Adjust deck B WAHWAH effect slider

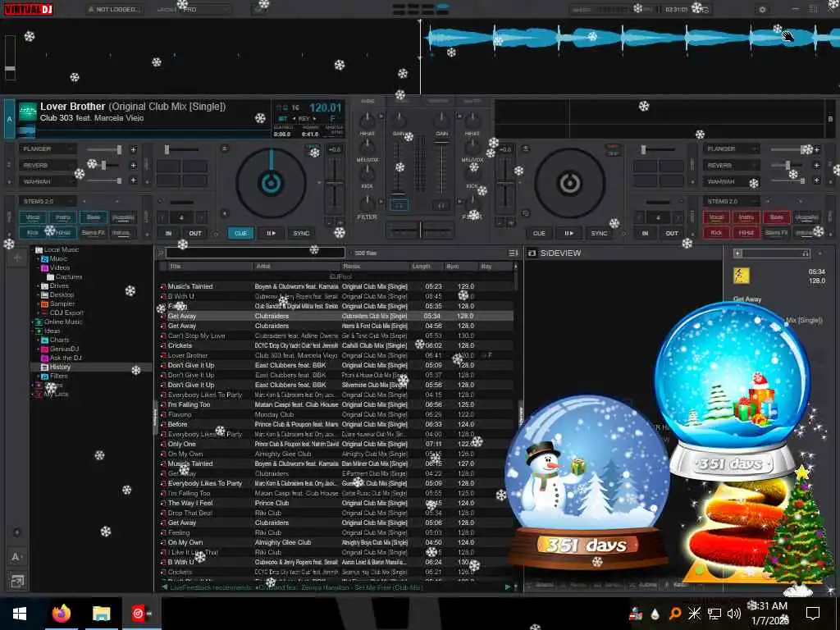[x=788, y=181]
